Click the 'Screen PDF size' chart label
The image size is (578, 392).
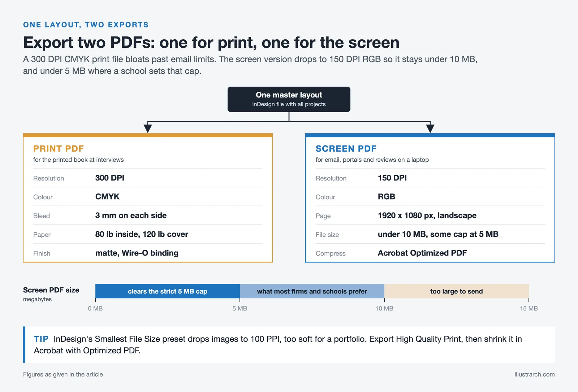click(51, 290)
